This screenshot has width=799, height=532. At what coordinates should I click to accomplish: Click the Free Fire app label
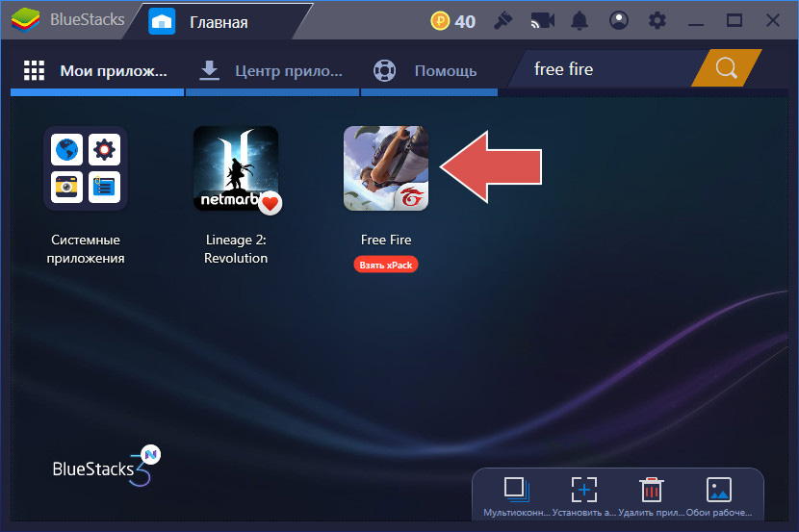tap(386, 240)
